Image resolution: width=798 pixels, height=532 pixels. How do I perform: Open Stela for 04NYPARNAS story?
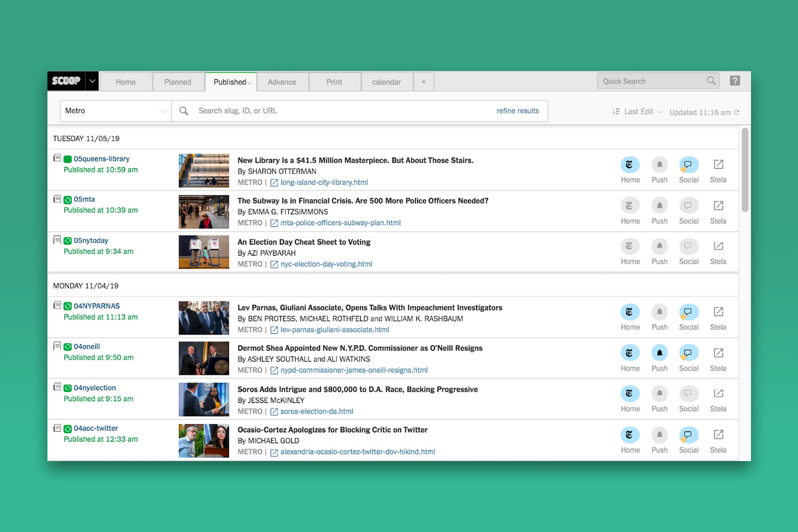718,312
